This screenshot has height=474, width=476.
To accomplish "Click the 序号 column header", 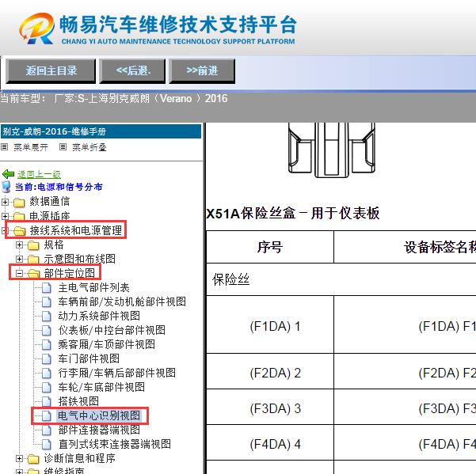I will tap(270, 247).
